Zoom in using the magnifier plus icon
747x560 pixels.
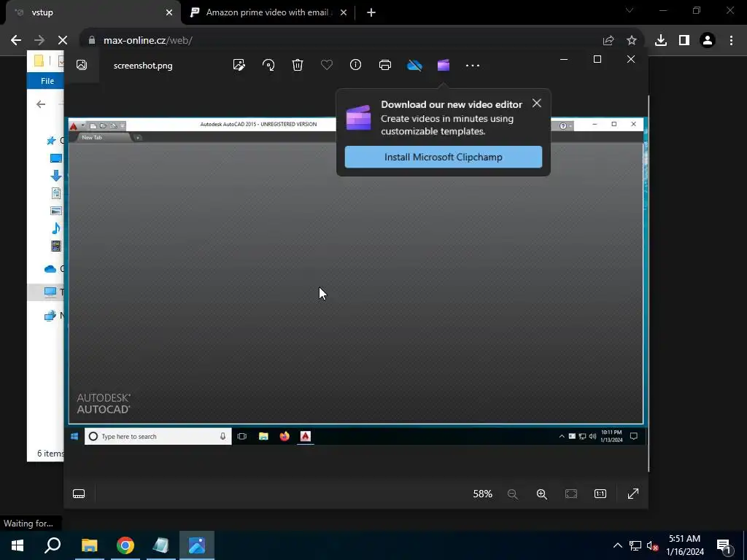click(x=542, y=494)
